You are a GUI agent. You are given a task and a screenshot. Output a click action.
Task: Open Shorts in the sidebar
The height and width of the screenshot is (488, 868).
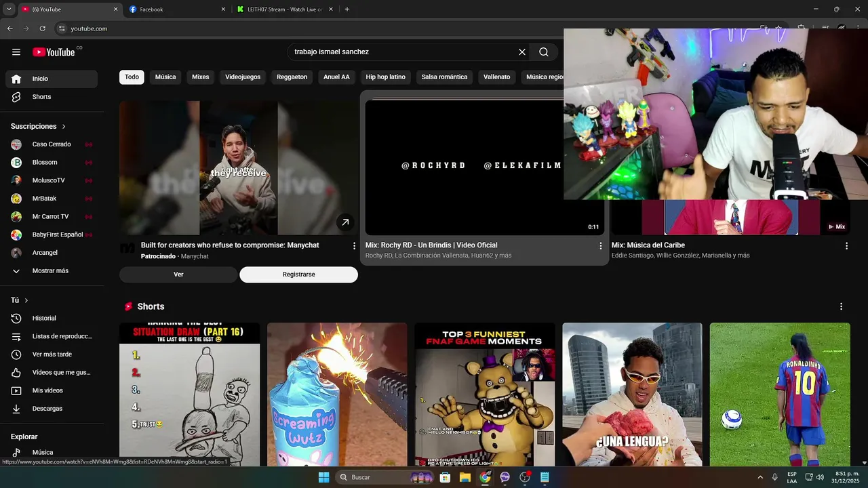pos(52,97)
